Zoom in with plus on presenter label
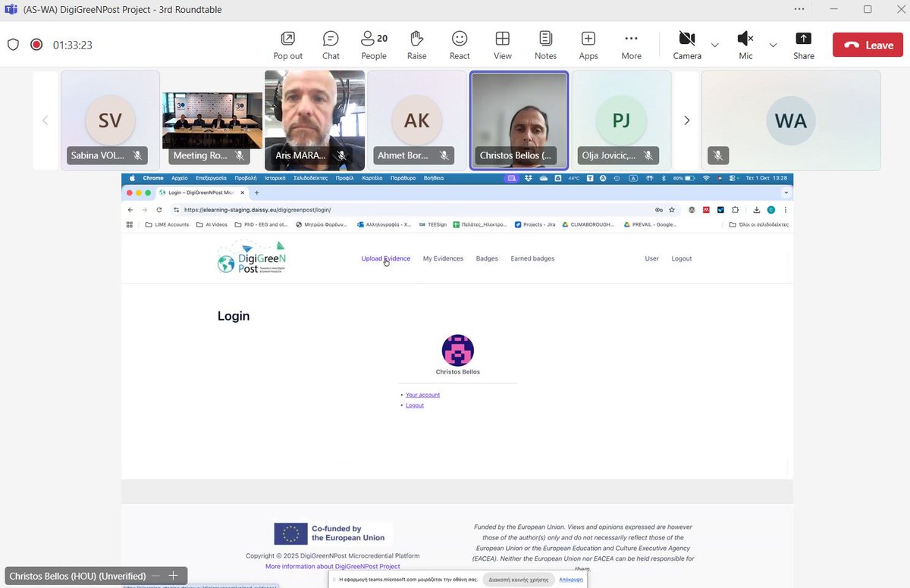Image resolution: width=910 pixels, height=588 pixels. tap(173, 576)
